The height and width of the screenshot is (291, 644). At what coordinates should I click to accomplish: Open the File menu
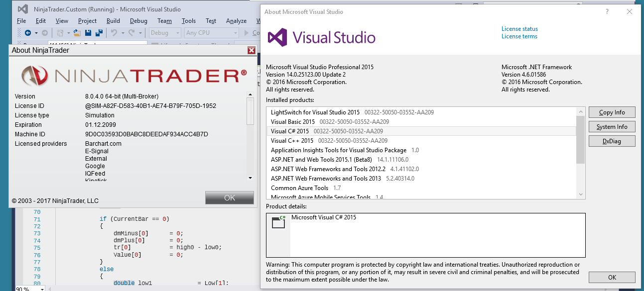pyautogui.click(x=21, y=21)
